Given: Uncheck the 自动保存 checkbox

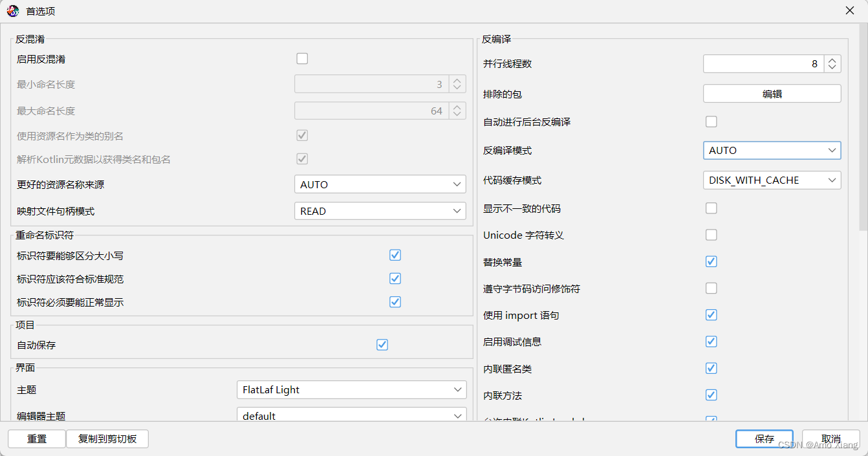Looking at the screenshot, I should pyautogui.click(x=382, y=345).
